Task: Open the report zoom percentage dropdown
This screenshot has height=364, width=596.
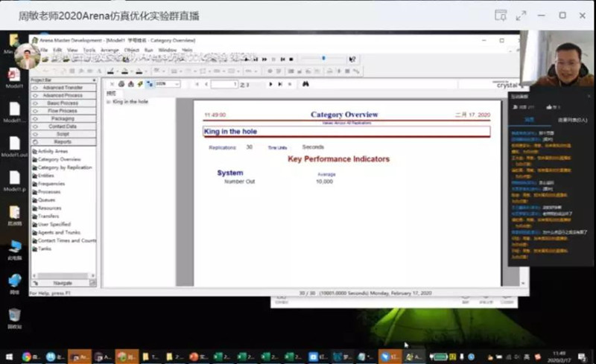Action: coord(177,84)
